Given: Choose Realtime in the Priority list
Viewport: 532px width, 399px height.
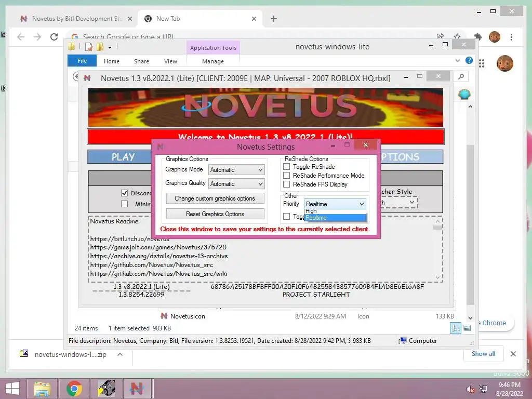Looking at the screenshot, I should [335, 218].
